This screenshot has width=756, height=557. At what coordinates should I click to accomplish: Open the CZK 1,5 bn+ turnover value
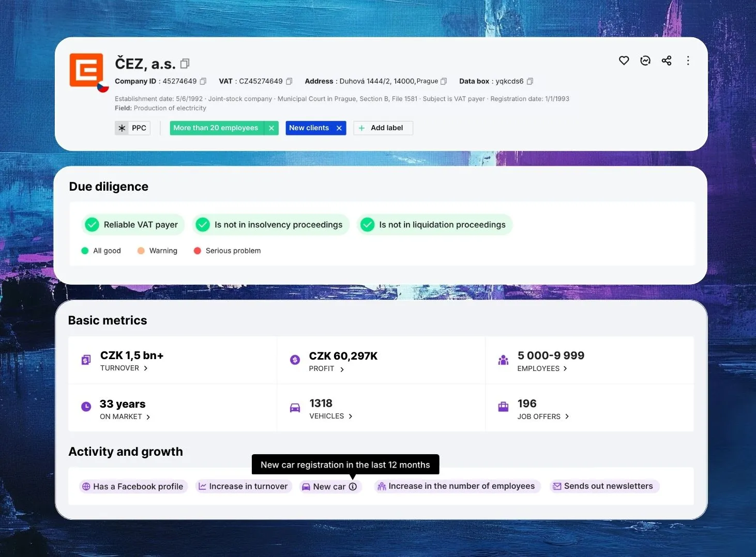coord(132,355)
